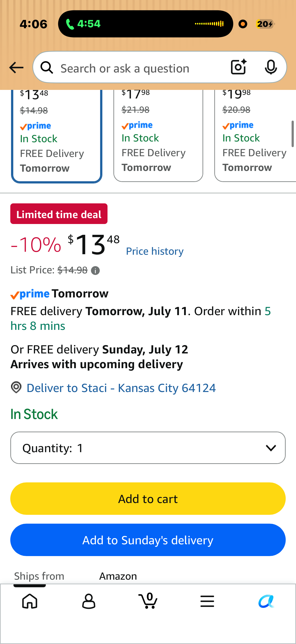Open the hamburger menu icon

point(207,601)
